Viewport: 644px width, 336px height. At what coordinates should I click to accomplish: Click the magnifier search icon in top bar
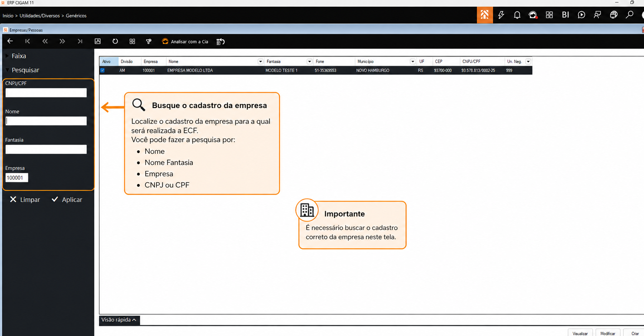(x=630, y=15)
